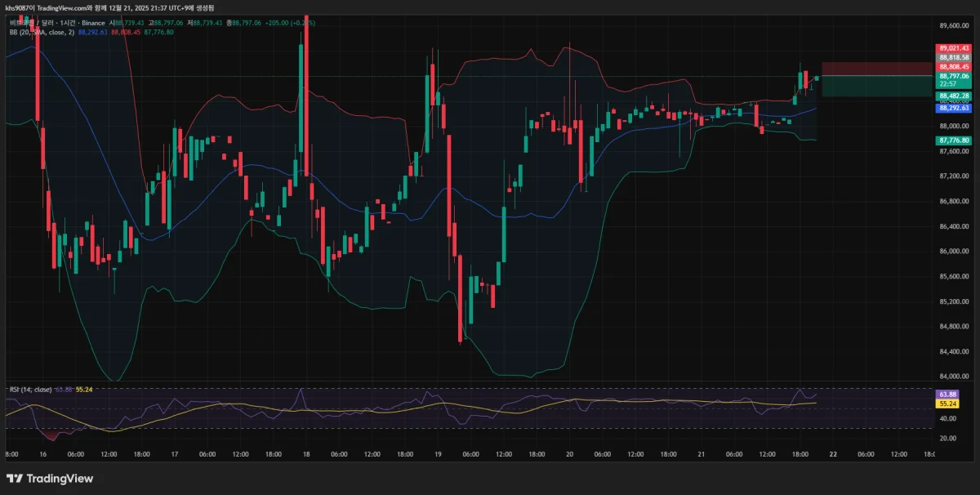The width and height of the screenshot is (980, 495).
Task: Click the gray 88,818.58 price label
Action: pyautogui.click(x=954, y=57)
